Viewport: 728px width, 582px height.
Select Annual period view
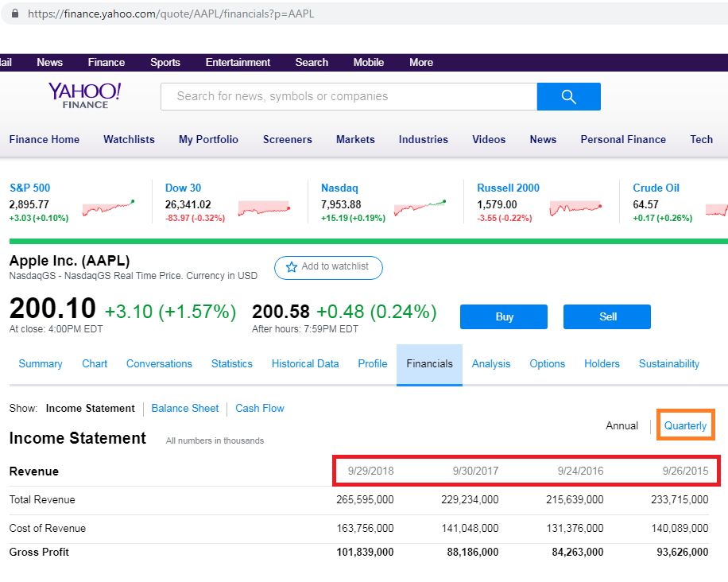tap(622, 425)
